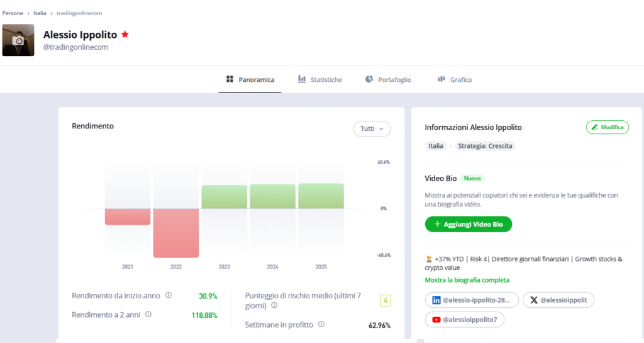Switch to the Portafoglio tab

click(388, 80)
